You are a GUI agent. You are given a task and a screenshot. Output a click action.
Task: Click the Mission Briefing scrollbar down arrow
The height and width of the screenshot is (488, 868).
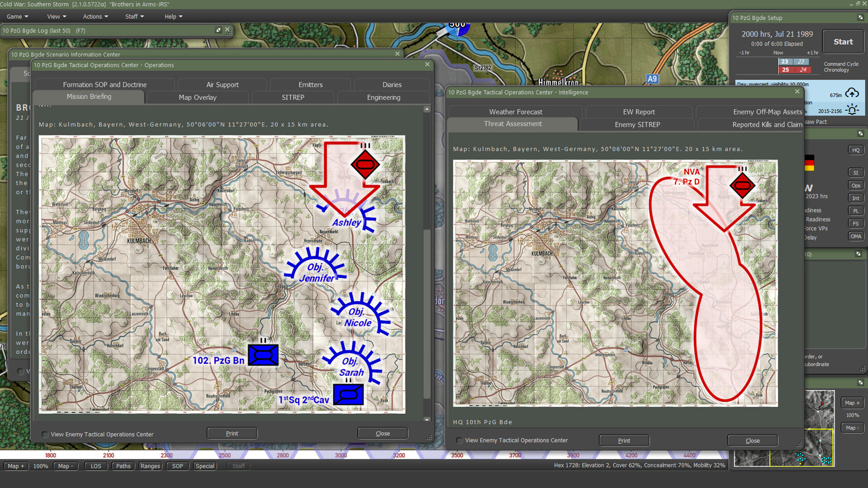pos(426,419)
